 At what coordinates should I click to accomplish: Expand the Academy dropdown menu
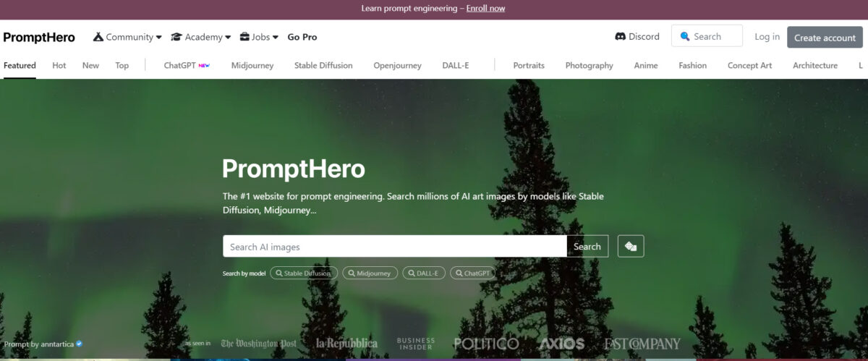point(201,37)
